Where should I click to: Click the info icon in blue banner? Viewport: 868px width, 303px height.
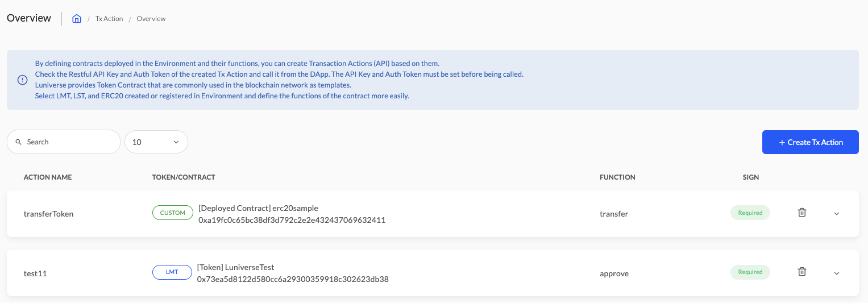[22, 80]
